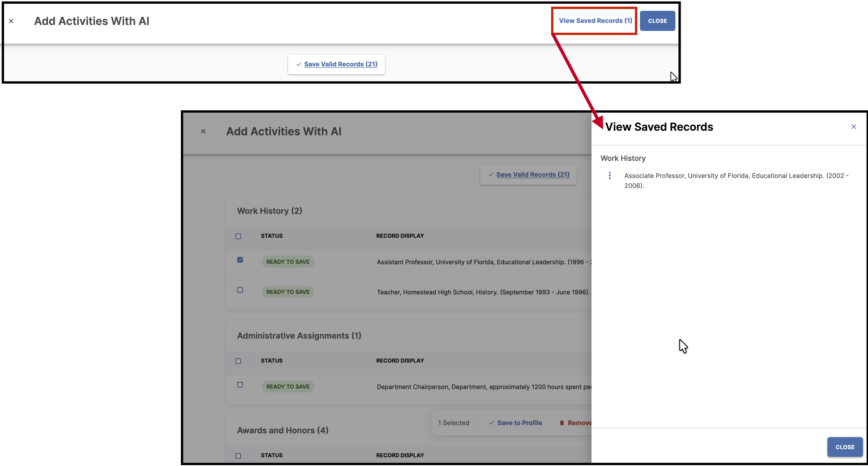The image size is (868, 466).
Task: Click X icon beside dimmed Add Activities With AI title
Action: [x=203, y=131]
